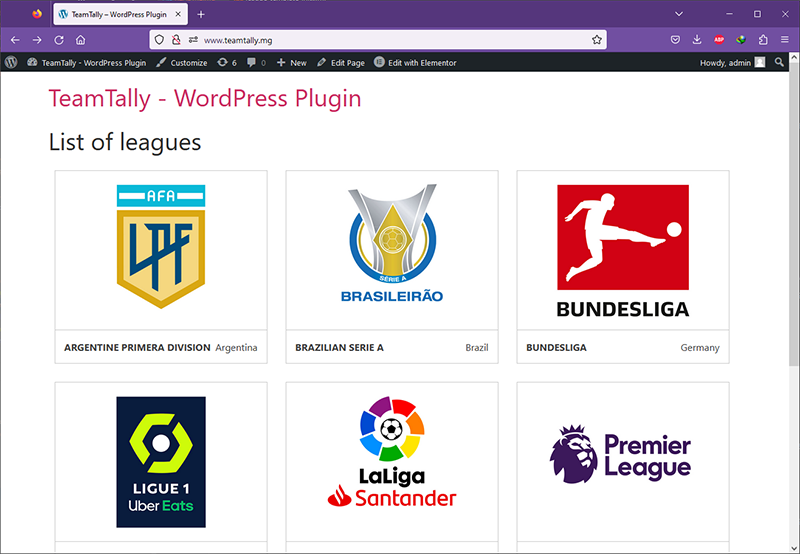This screenshot has height=554, width=800.
Task: Go to the browser home page
Action: click(x=81, y=40)
